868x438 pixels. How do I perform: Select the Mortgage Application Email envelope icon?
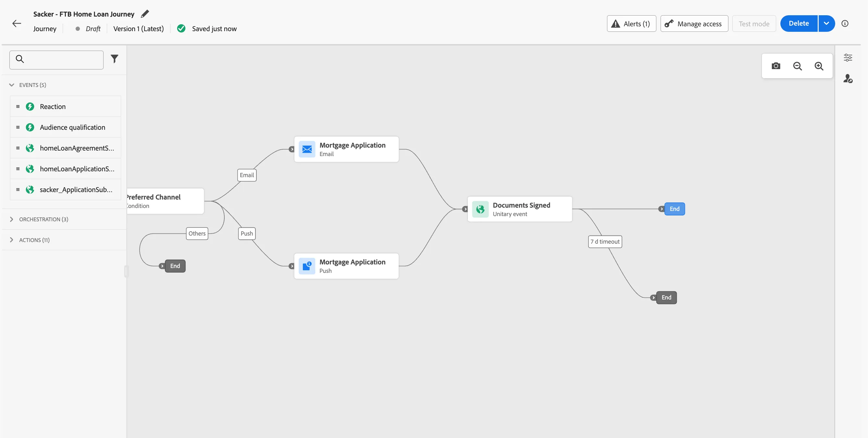point(307,149)
